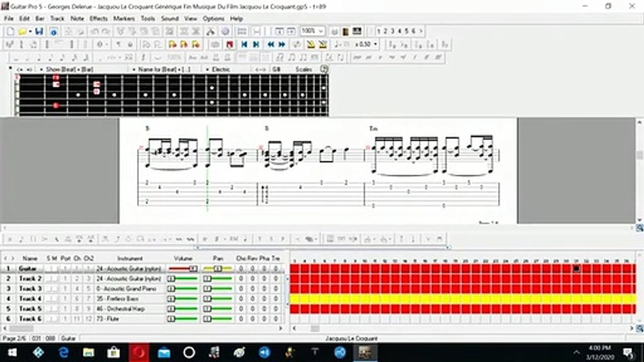Image resolution: width=644 pixels, height=362 pixels.
Task: Click the keyboard view icon in the top toolbar
Action: click(x=357, y=31)
